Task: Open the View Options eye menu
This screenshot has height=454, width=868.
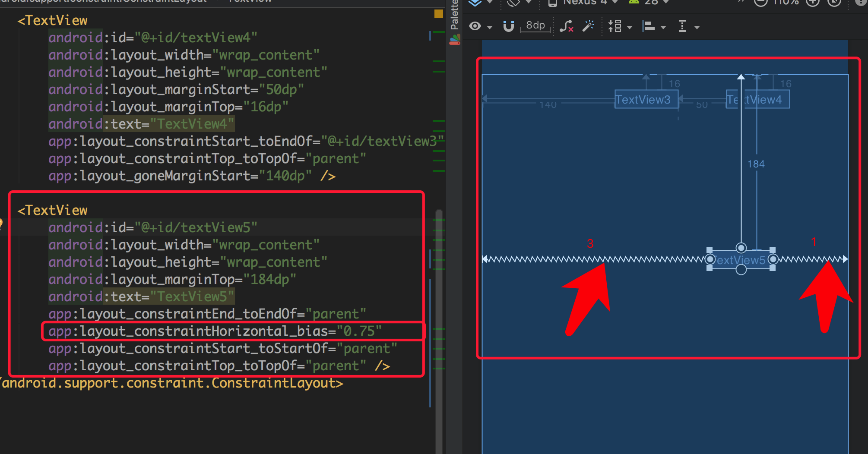Action: tap(475, 26)
